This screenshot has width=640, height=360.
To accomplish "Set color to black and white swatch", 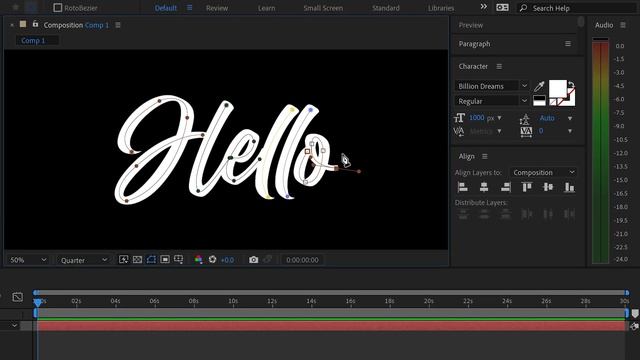I will (x=539, y=101).
